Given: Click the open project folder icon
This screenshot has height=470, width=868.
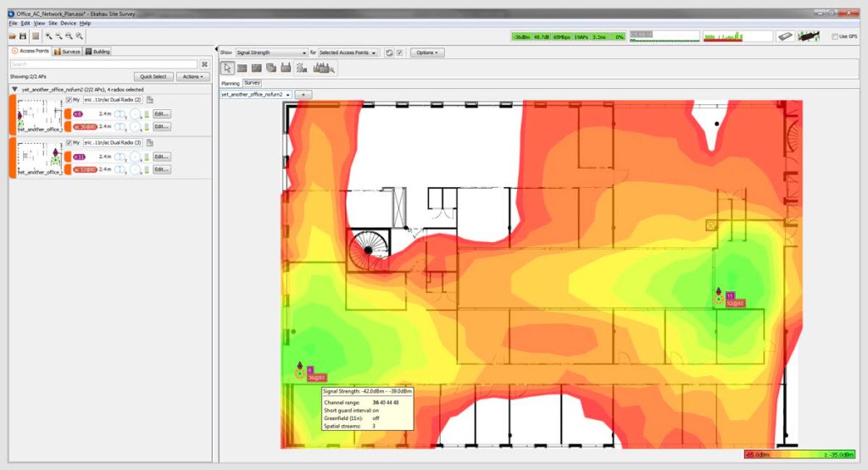Looking at the screenshot, I should point(13,36).
